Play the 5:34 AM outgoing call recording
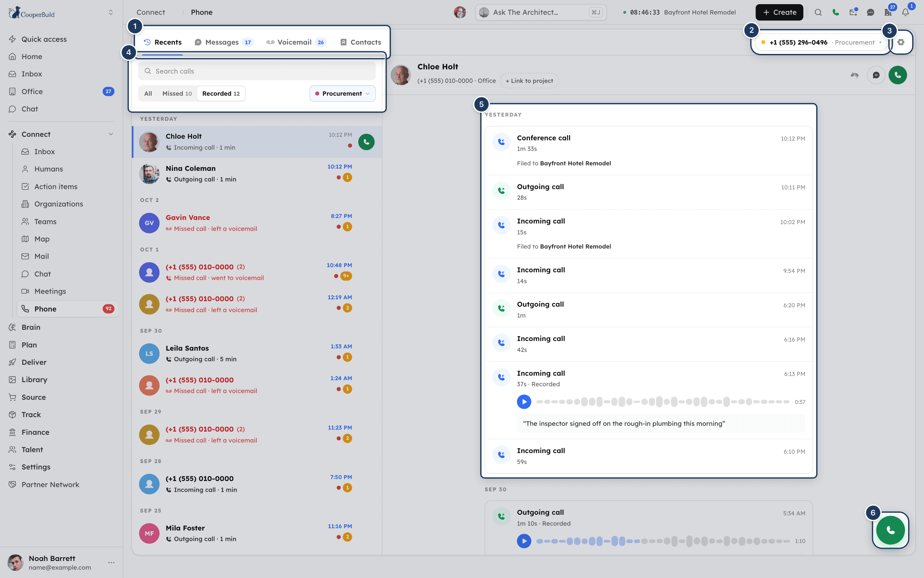 (x=524, y=541)
